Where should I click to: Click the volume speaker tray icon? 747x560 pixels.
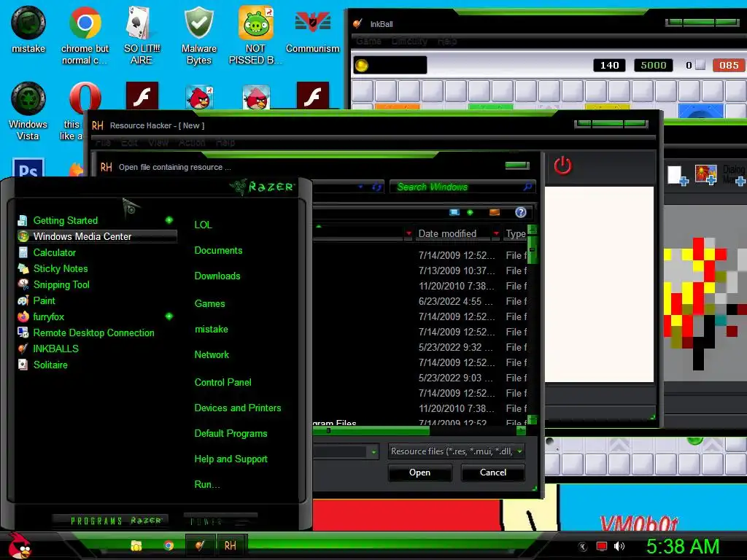[x=619, y=546]
